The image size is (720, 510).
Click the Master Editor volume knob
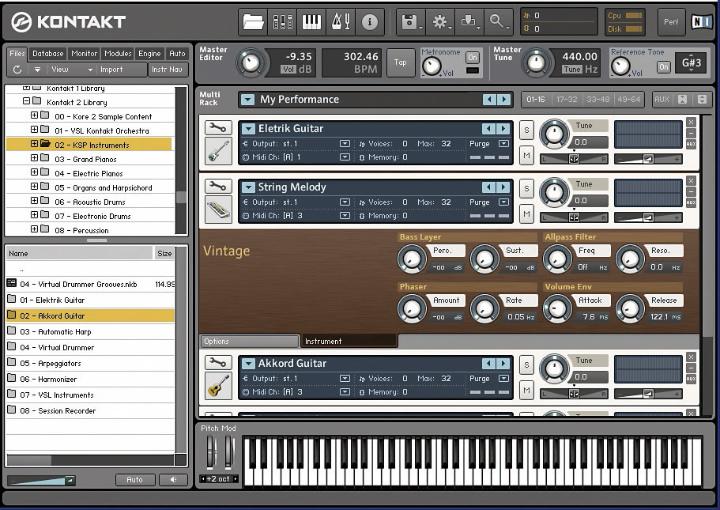251,63
